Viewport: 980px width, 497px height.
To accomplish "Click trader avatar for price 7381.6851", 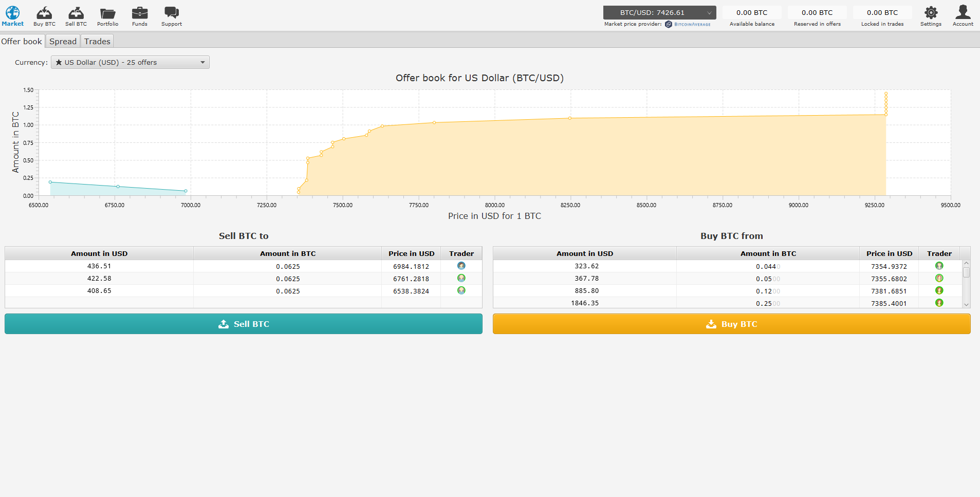I will point(939,290).
